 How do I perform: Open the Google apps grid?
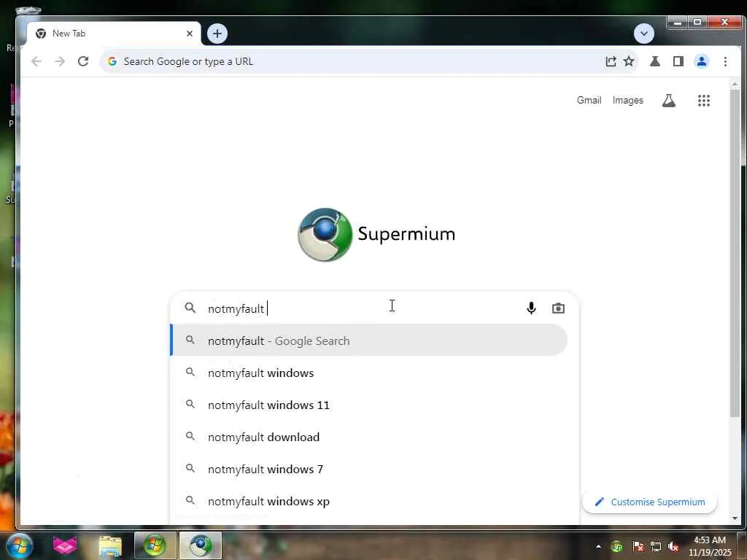coord(704,101)
